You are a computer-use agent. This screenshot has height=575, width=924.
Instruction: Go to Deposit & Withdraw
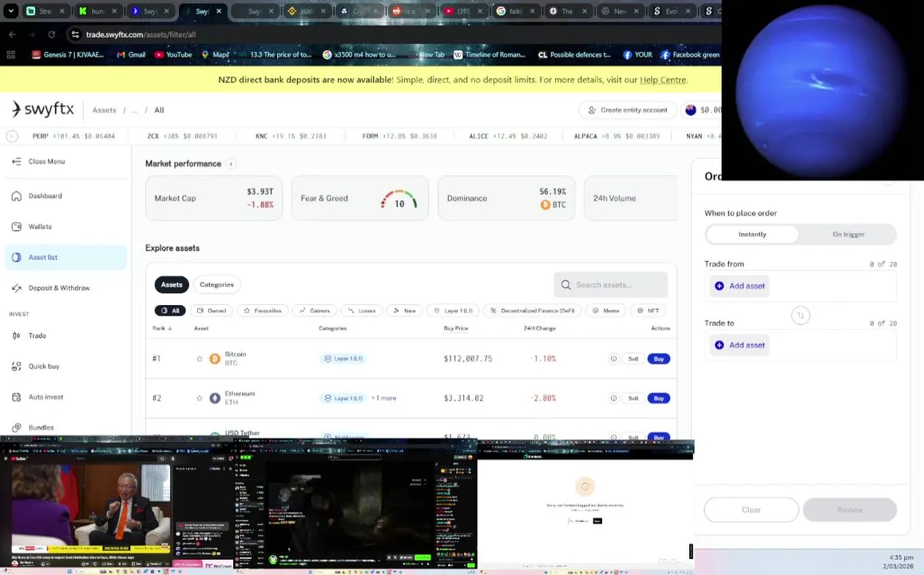pyautogui.click(x=51, y=288)
